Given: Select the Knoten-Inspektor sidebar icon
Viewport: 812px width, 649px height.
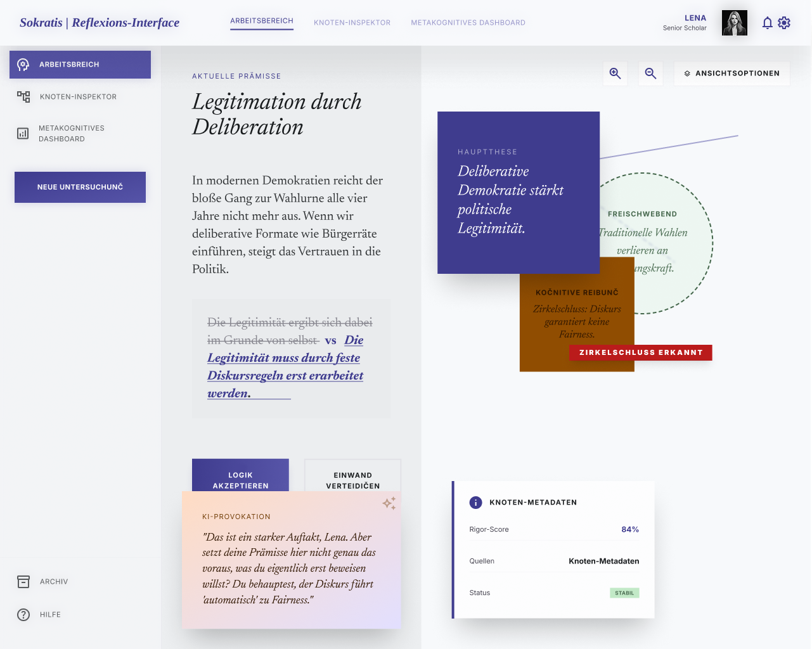Looking at the screenshot, I should pos(23,96).
